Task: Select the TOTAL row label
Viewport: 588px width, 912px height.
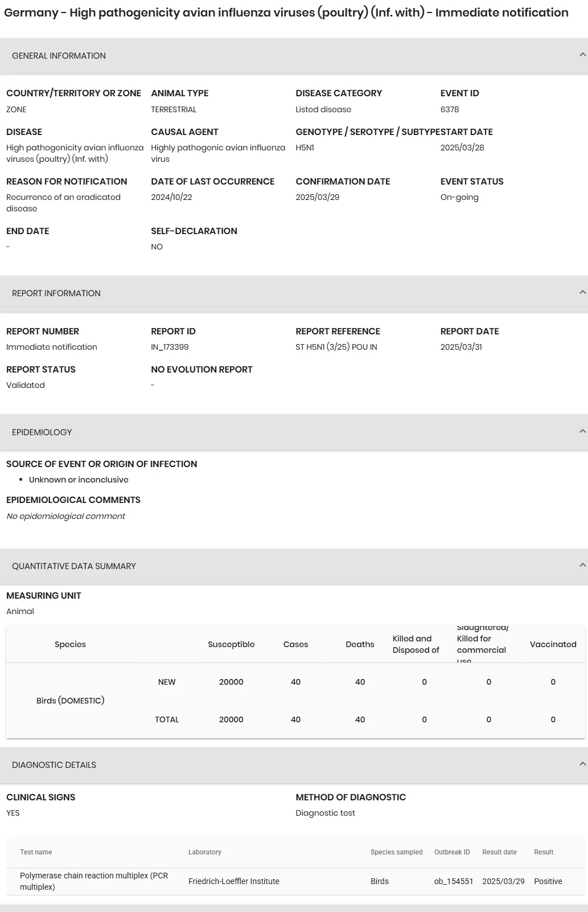Action: [x=167, y=719]
